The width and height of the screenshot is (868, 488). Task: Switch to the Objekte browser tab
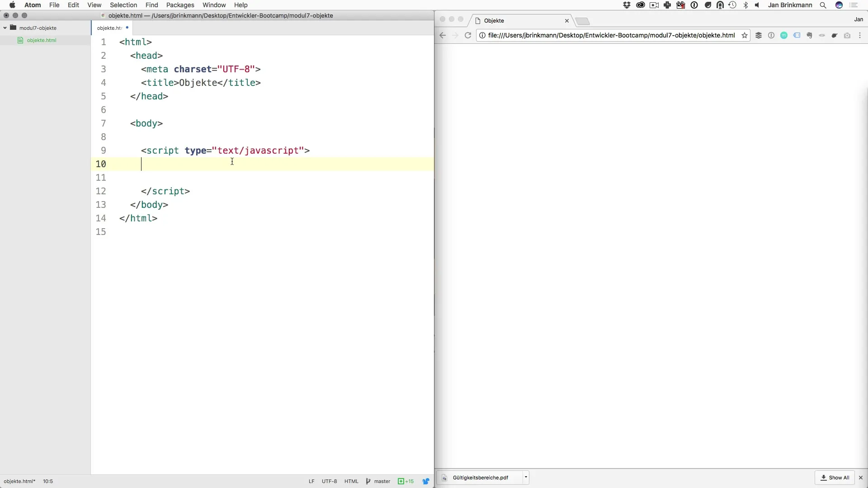(x=520, y=21)
